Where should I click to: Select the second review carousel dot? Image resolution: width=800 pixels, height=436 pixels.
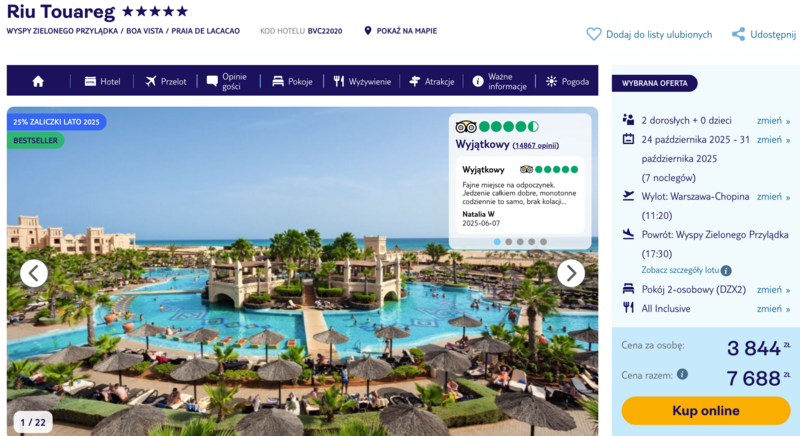point(509,242)
